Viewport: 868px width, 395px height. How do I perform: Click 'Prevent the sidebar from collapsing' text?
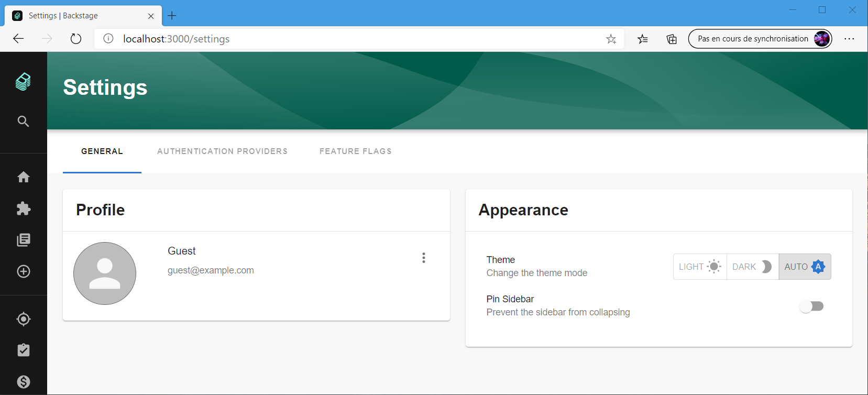pyautogui.click(x=558, y=312)
